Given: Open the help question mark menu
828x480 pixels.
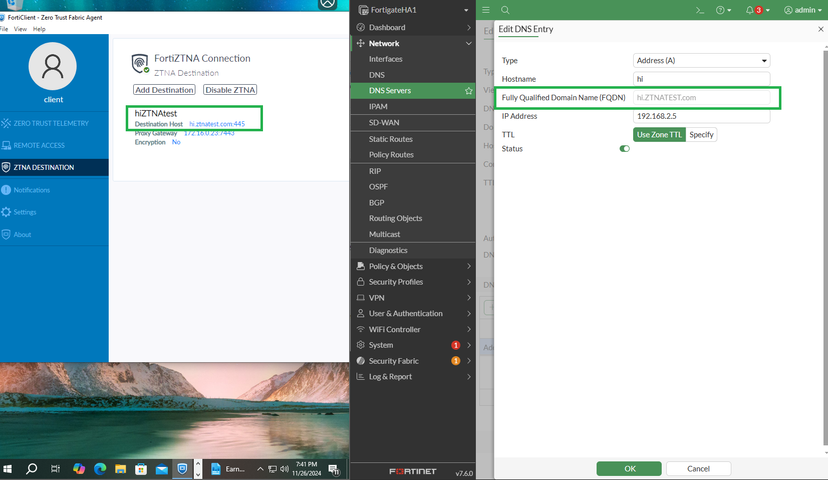Looking at the screenshot, I should (723, 10).
